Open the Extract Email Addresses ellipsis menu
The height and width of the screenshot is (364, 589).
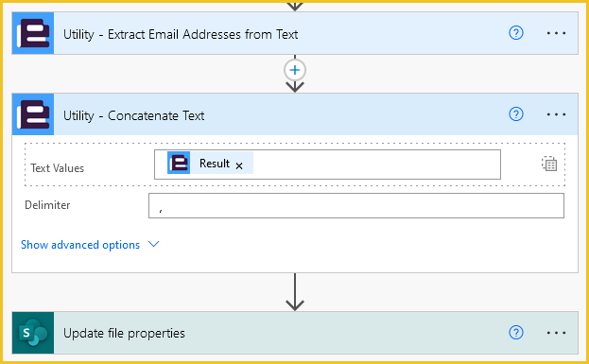coord(556,33)
